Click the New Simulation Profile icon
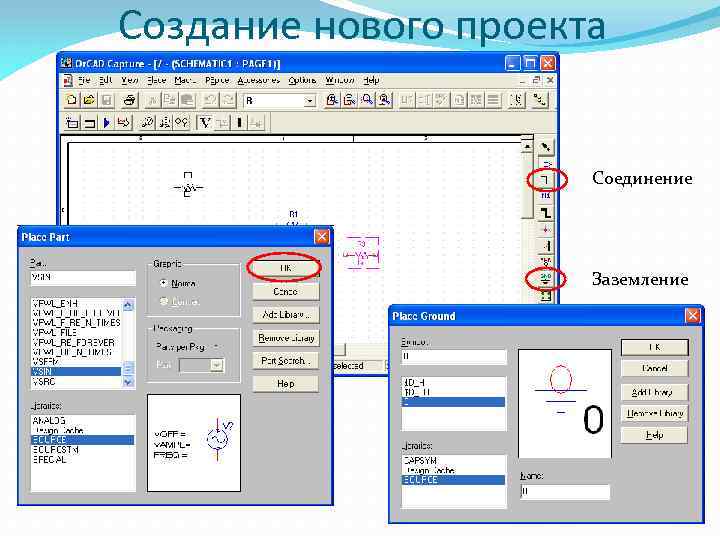Viewport: 720px width, 540px height. click(72, 123)
